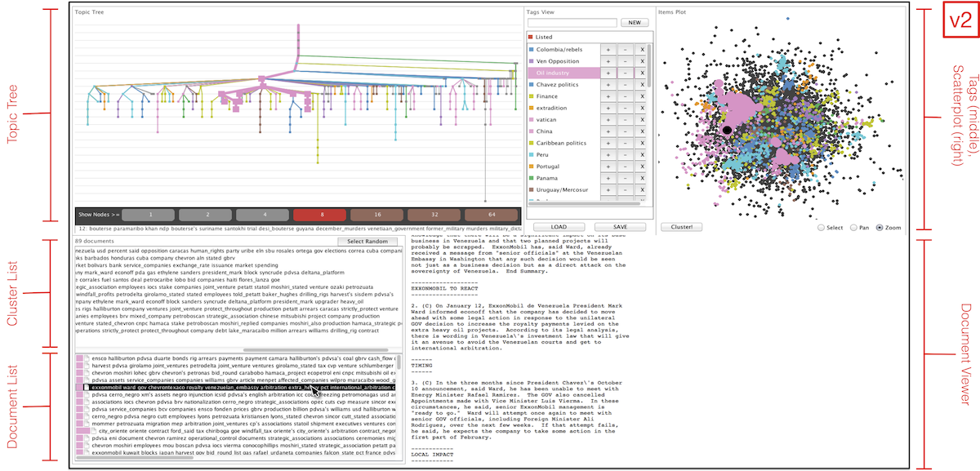Click the SAVE tags button
Screen dimensions: 980x471
619,226
